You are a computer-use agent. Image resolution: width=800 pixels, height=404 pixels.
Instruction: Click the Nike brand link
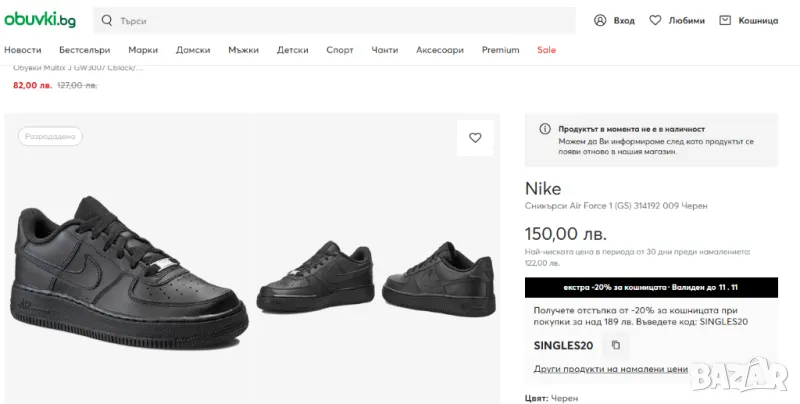coord(543,188)
